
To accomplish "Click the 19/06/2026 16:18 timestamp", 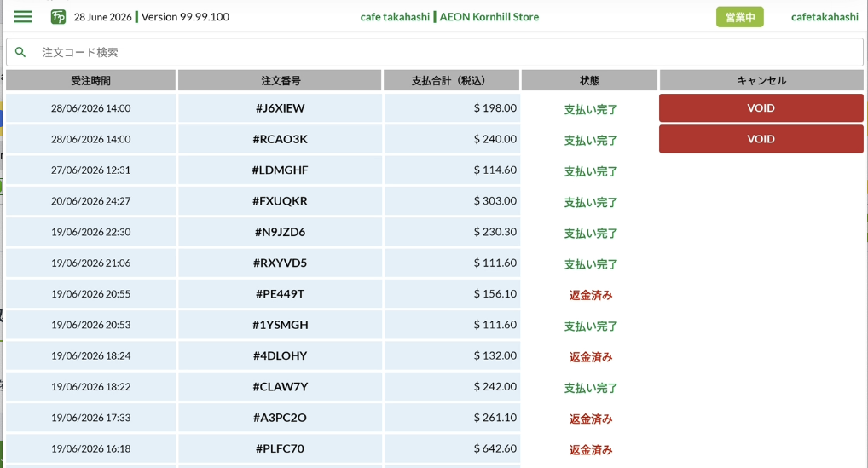I will [90, 448].
